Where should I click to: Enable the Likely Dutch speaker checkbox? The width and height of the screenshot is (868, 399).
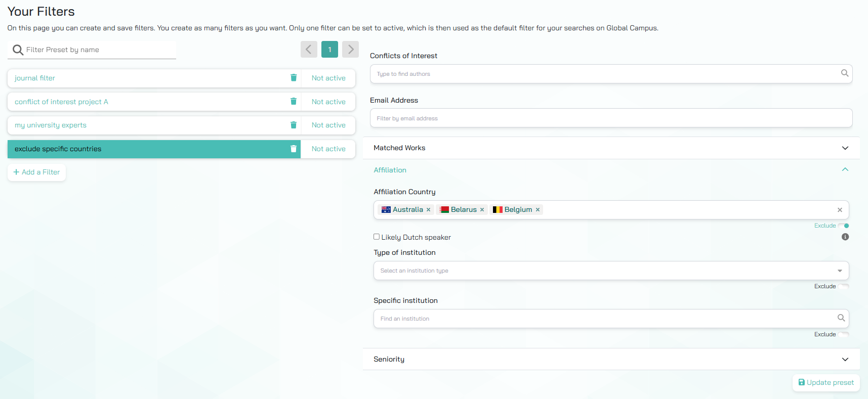[x=377, y=237]
